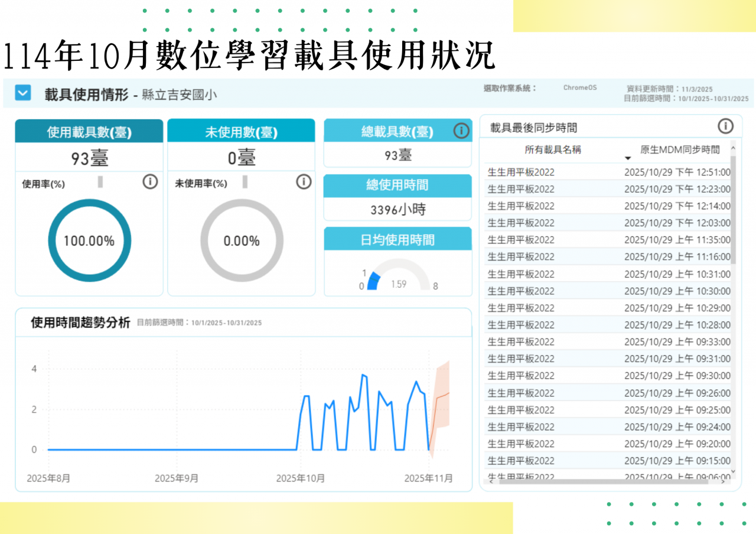Click 原生MDM同步時間 column header
The image size is (756, 534).
click(x=680, y=150)
